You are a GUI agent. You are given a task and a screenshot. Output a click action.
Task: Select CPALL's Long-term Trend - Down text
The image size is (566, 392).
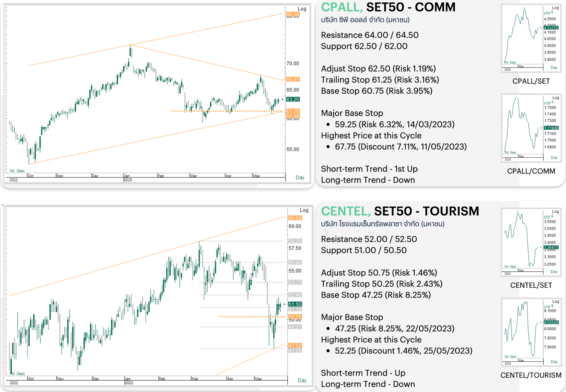pyautogui.click(x=368, y=180)
